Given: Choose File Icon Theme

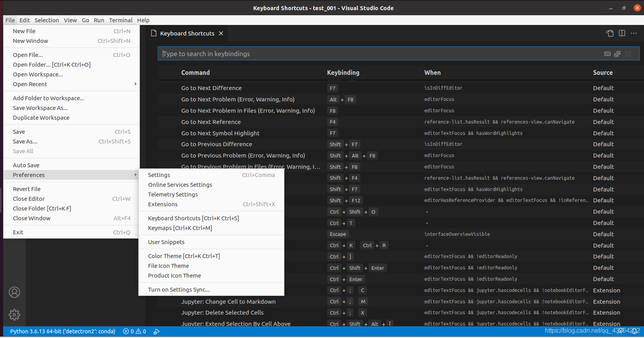Looking at the screenshot, I should point(211,266).
